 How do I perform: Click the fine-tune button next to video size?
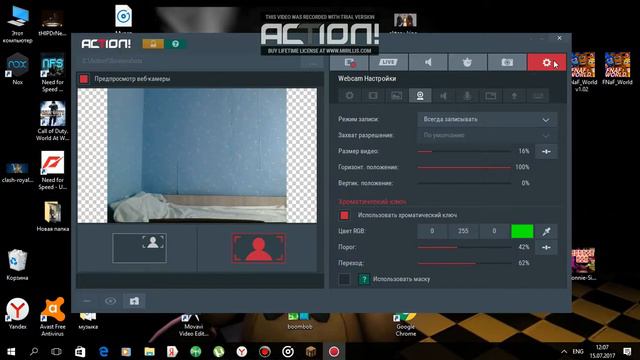(x=546, y=151)
